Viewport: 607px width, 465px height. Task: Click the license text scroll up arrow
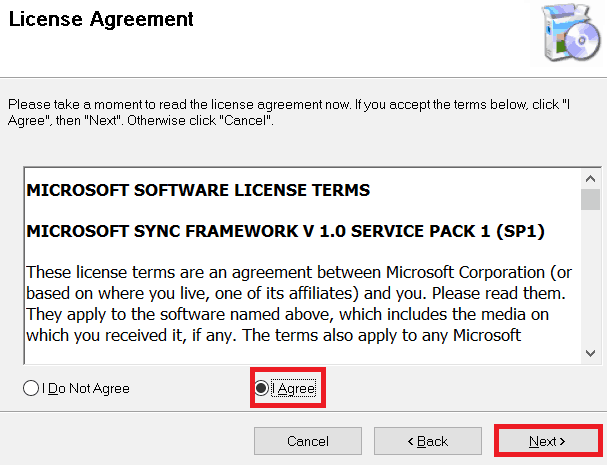pyautogui.click(x=590, y=179)
